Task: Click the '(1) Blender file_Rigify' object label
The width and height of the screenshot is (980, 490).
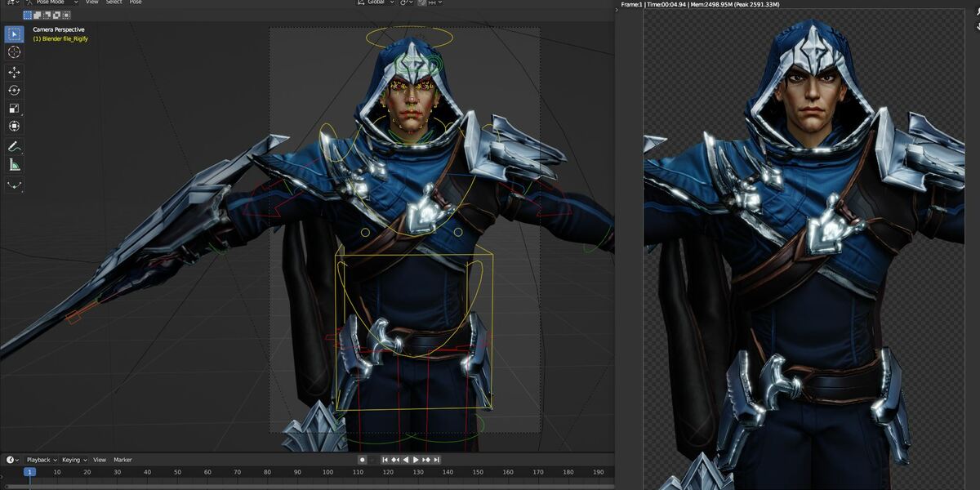Action: pyautogui.click(x=60, y=38)
